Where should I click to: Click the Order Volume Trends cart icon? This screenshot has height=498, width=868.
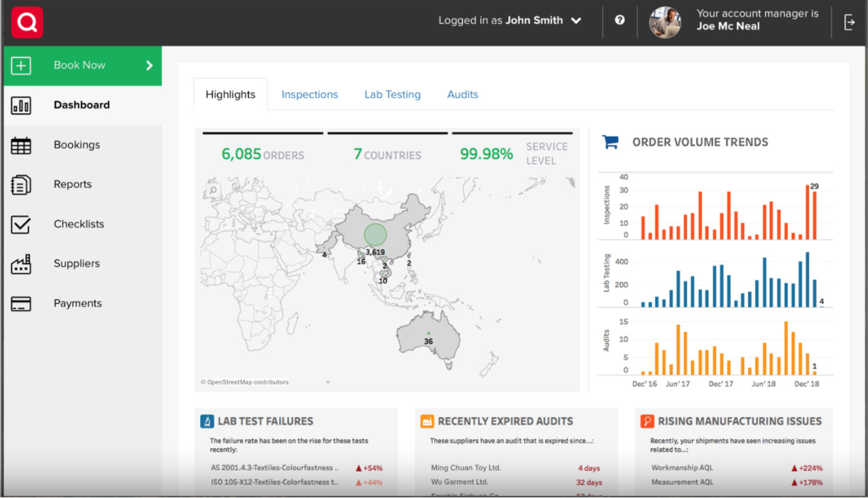pyautogui.click(x=610, y=142)
